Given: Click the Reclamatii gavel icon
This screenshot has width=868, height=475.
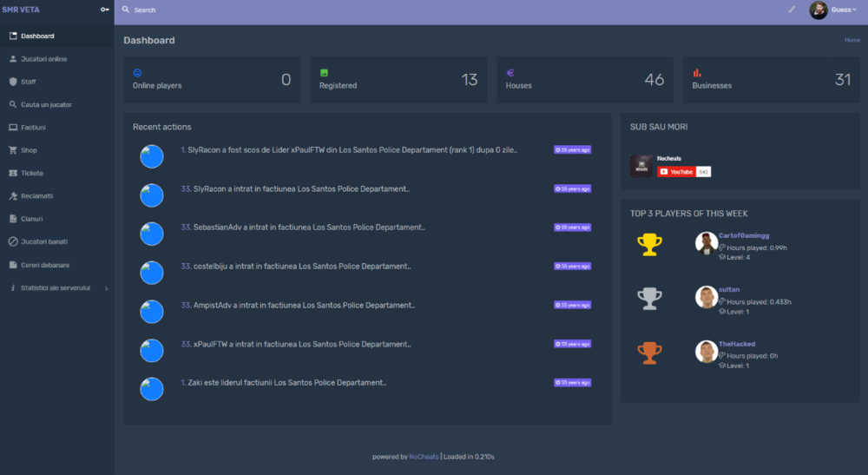Looking at the screenshot, I should tap(13, 196).
